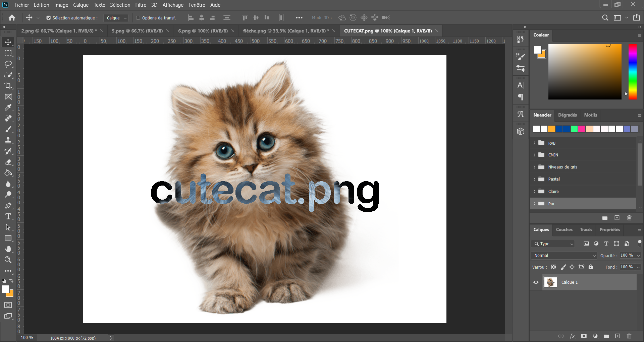Click the Share icon at top right
This screenshot has height=342, width=644.
coord(637,17)
